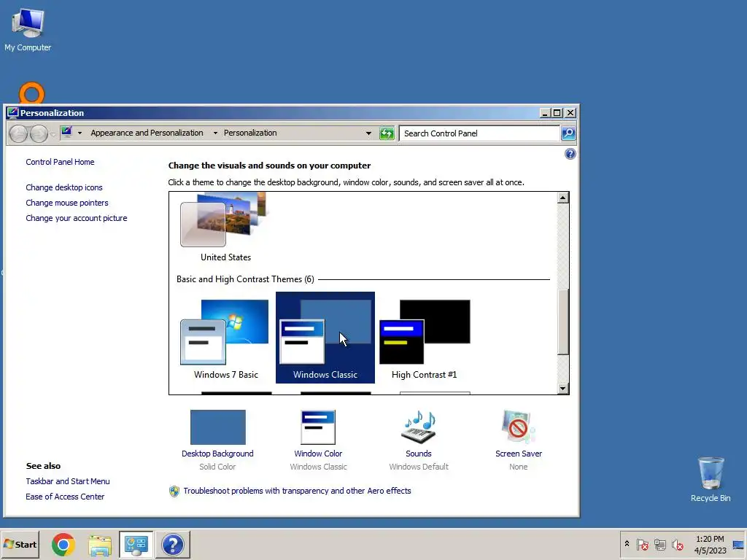Click the clock showing 1:20 PM

tap(710, 545)
